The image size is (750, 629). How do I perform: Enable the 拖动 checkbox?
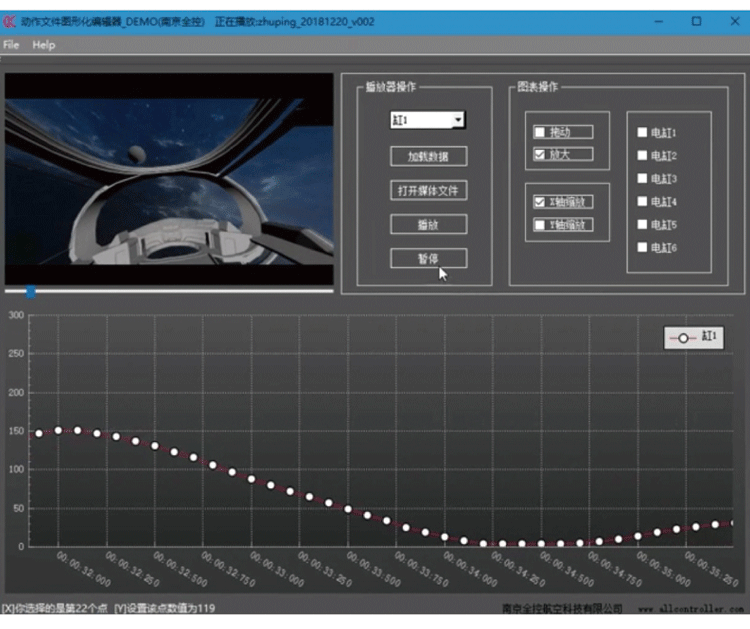pos(541,132)
